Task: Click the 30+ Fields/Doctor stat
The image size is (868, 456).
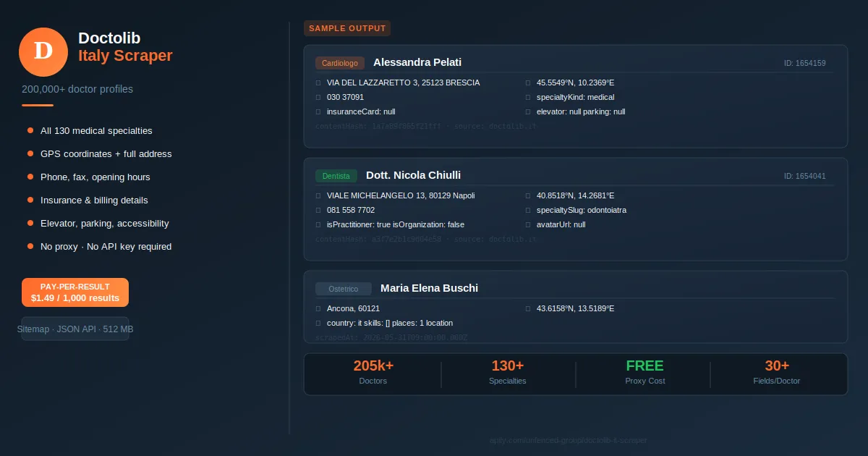Action: pos(777,373)
